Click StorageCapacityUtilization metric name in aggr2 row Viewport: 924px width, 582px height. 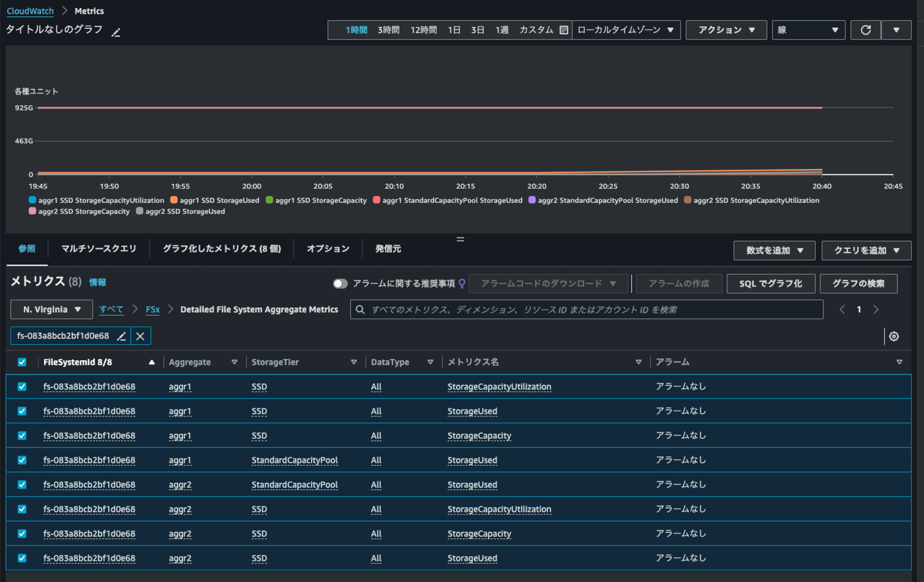click(x=499, y=509)
